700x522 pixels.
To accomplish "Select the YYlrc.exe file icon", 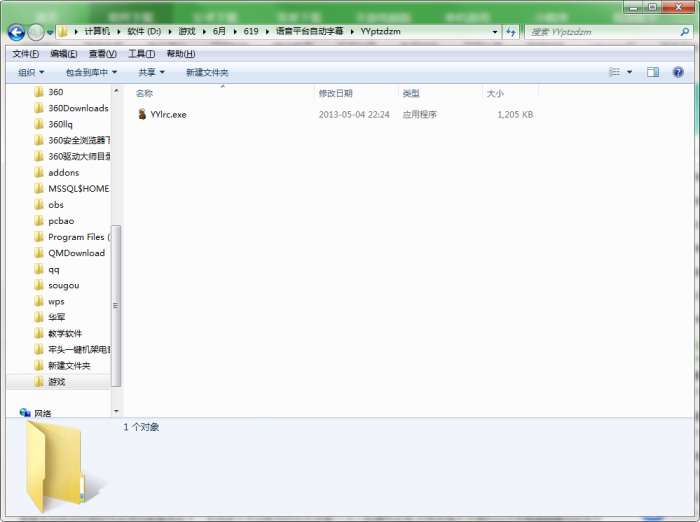I will (x=142, y=114).
